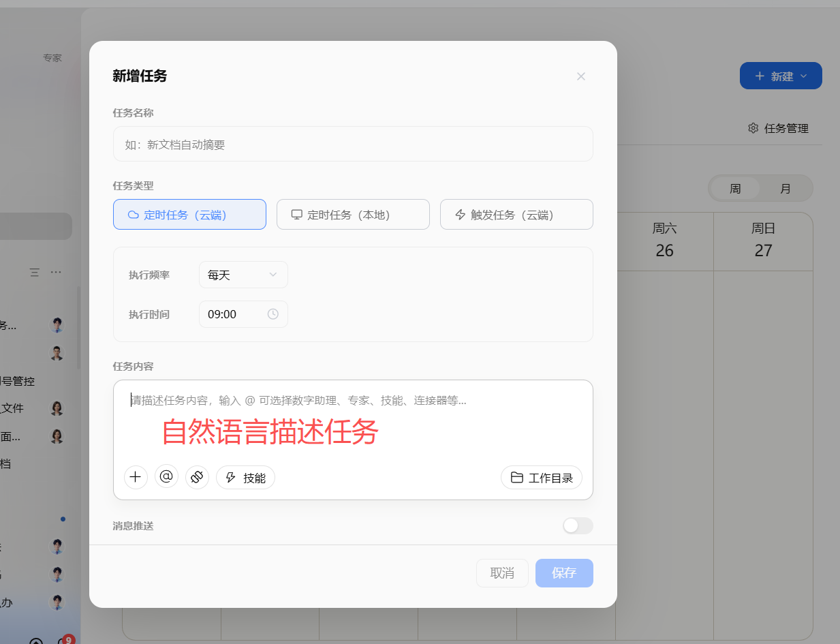The image size is (840, 644).
Task: Open the 执行频率 每天 dropdown
Action: (243, 275)
